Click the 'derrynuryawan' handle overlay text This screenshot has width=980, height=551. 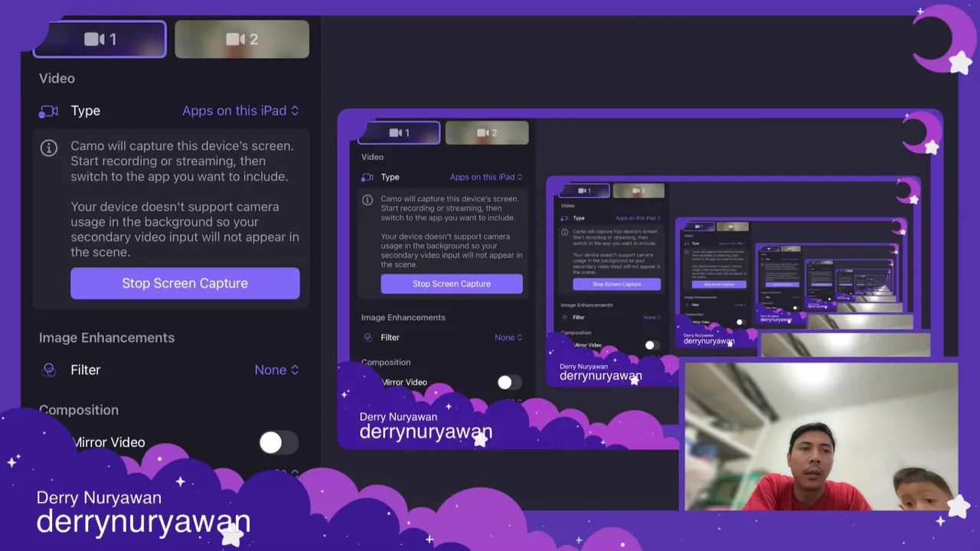pyautogui.click(x=143, y=521)
